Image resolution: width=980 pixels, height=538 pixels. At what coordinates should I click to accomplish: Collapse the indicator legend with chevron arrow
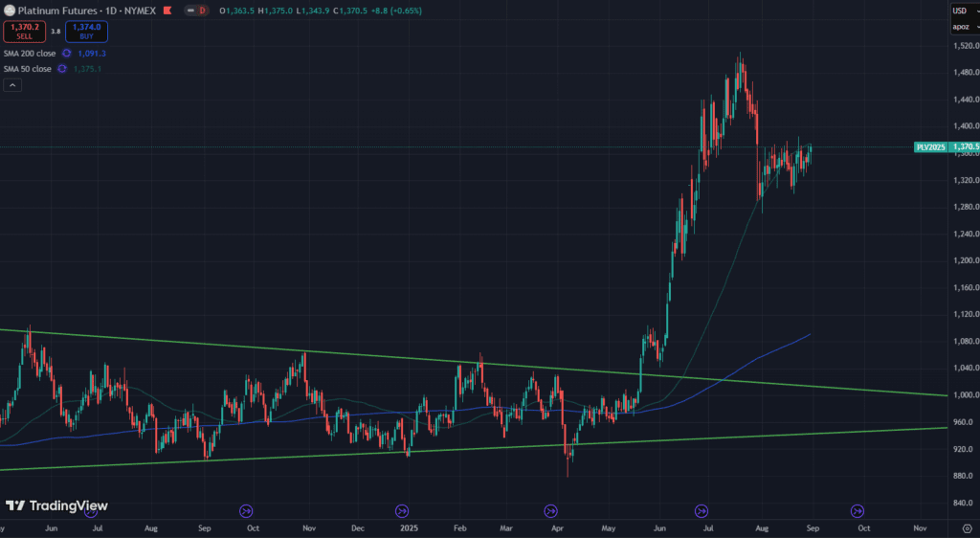coord(12,85)
